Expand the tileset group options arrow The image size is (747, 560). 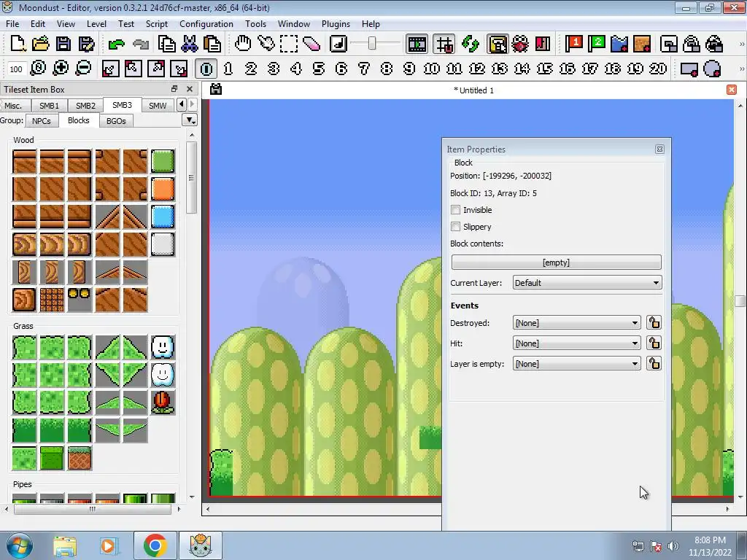[x=190, y=120]
